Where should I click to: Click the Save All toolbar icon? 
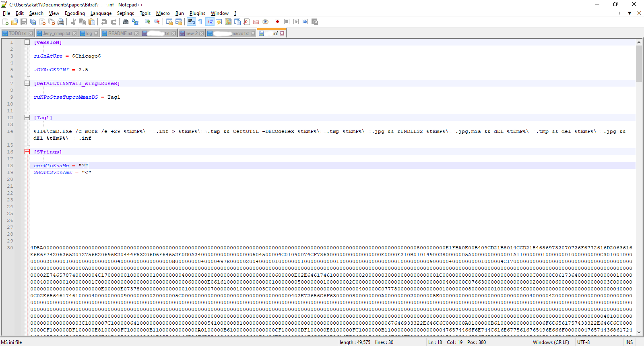[33, 22]
